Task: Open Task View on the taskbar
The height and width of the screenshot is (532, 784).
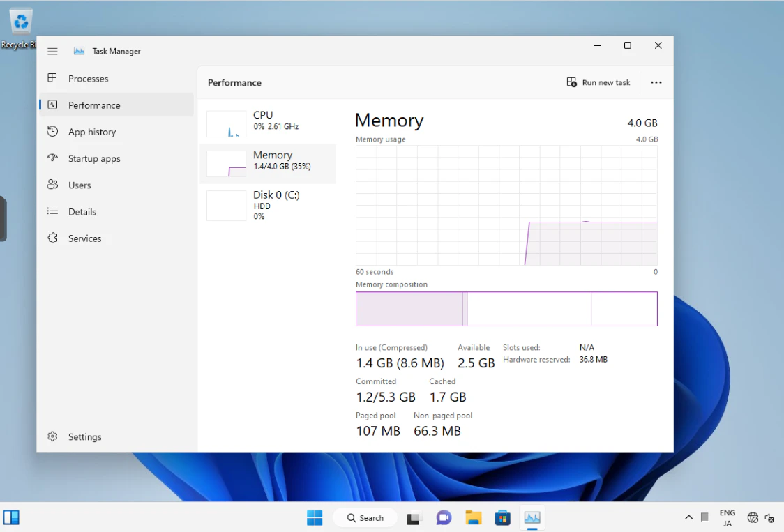Action: tap(413, 518)
